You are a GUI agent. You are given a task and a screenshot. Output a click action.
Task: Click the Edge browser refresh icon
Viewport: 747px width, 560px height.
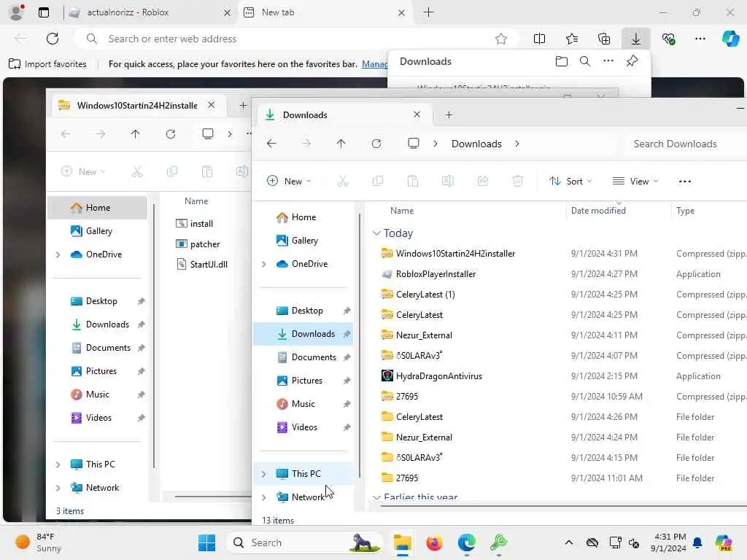click(53, 39)
